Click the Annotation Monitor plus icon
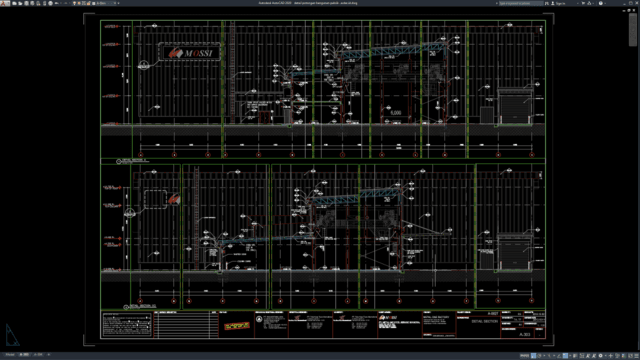 [611, 356]
